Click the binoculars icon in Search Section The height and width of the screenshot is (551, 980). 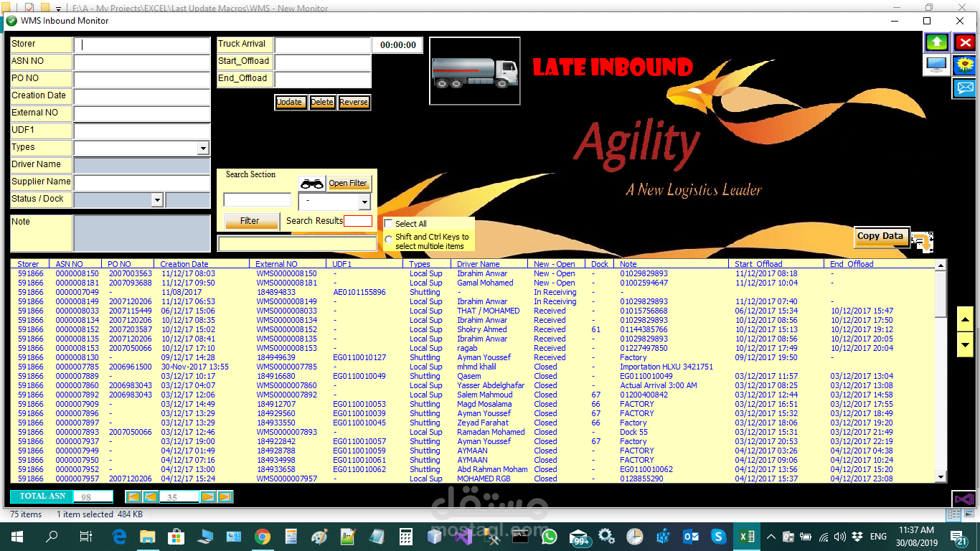click(311, 183)
